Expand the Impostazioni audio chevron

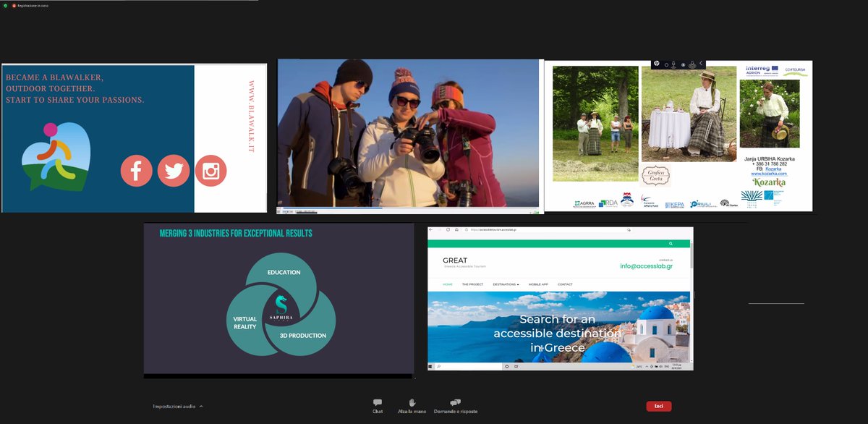(x=201, y=407)
